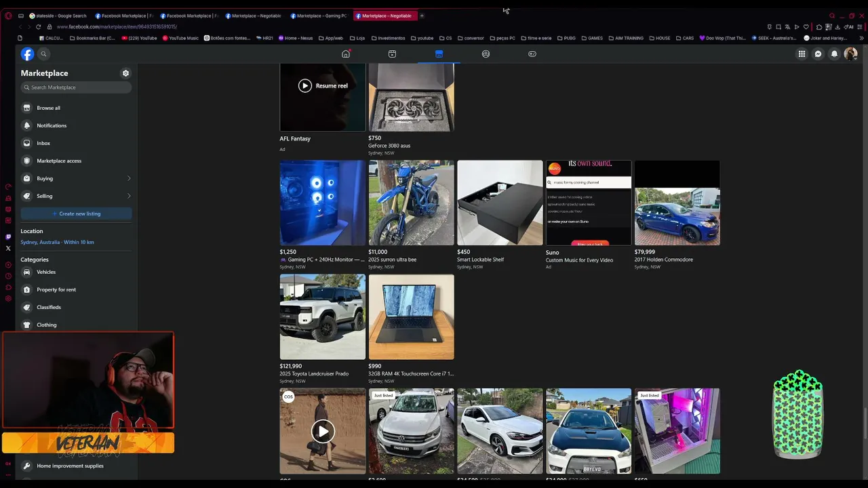Image resolution: width=868 pixels, height=488 pixels.
Task: Go back with the browser back arrow
Action: [x=20, y=26]
